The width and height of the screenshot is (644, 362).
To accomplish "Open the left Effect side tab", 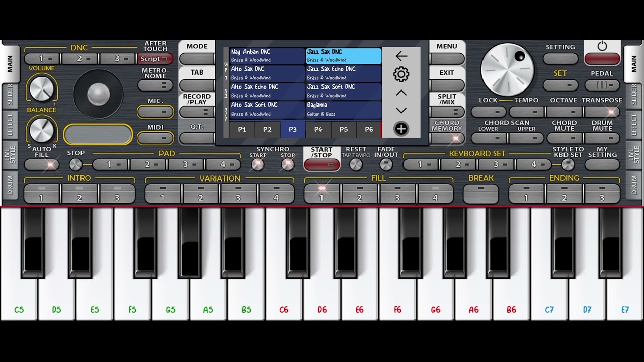I will click(x=10, y=124).
